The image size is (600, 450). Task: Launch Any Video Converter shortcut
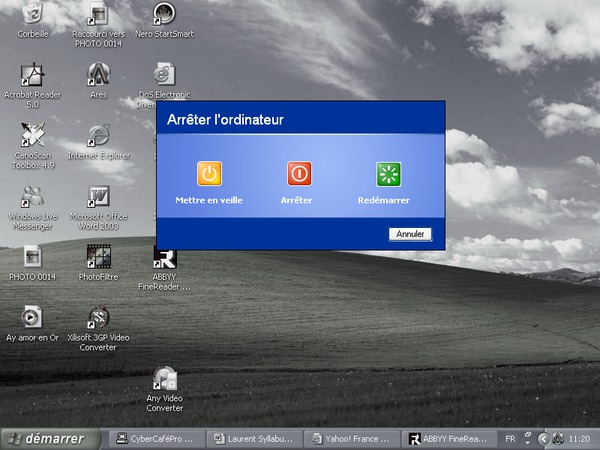tap(164, 380)
